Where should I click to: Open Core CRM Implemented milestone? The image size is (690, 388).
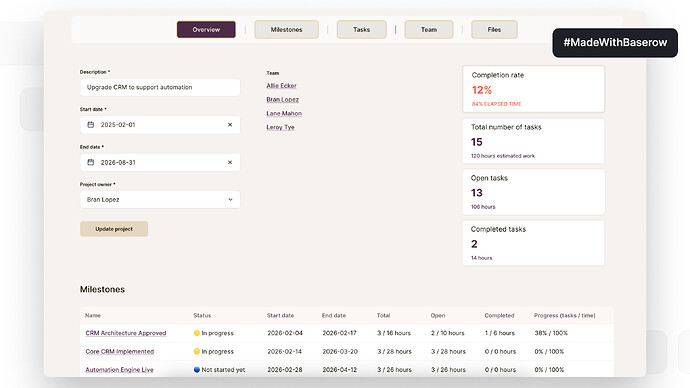(x=120, y=351)
